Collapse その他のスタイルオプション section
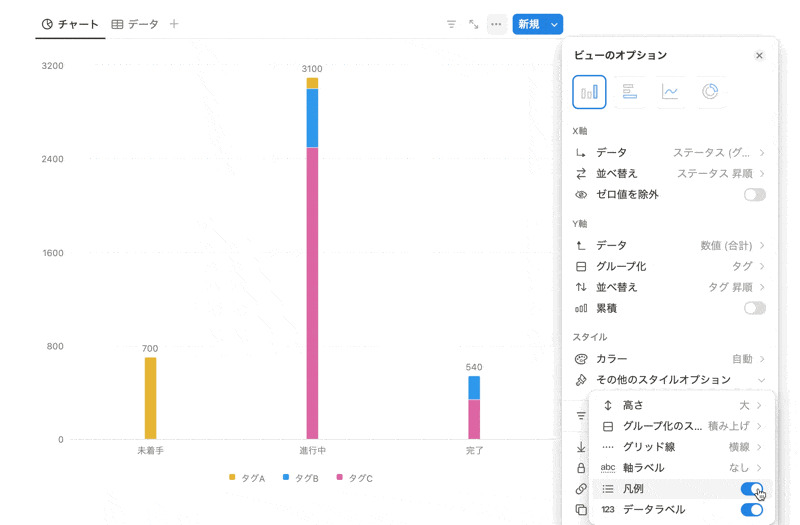This screenshot has width=800, height=525. (x=669, y=380)
